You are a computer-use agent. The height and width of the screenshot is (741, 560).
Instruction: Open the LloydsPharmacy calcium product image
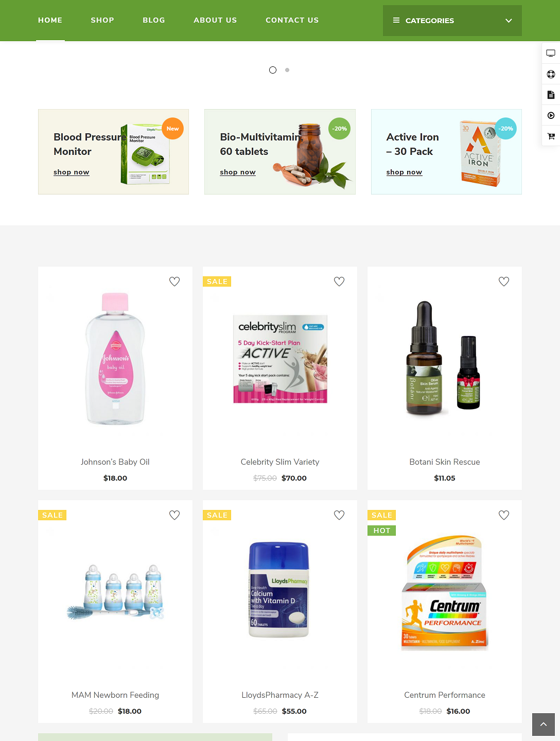[279, 589]
